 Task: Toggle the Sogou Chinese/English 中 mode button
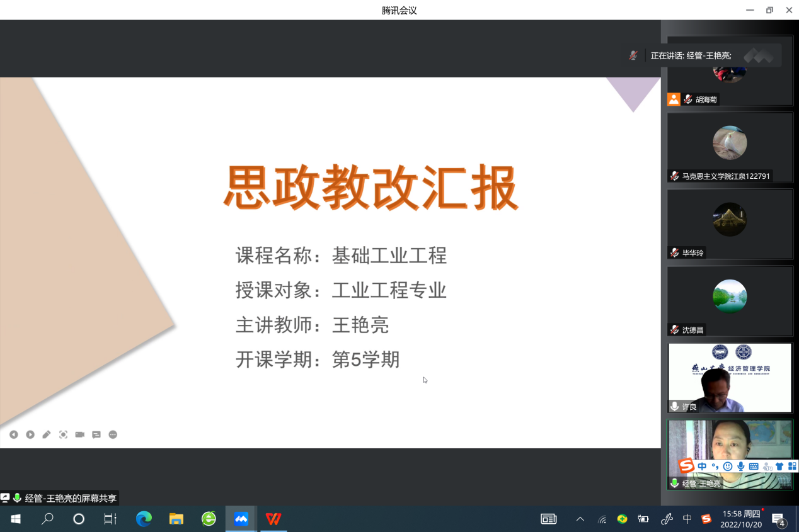pos(702,467)
